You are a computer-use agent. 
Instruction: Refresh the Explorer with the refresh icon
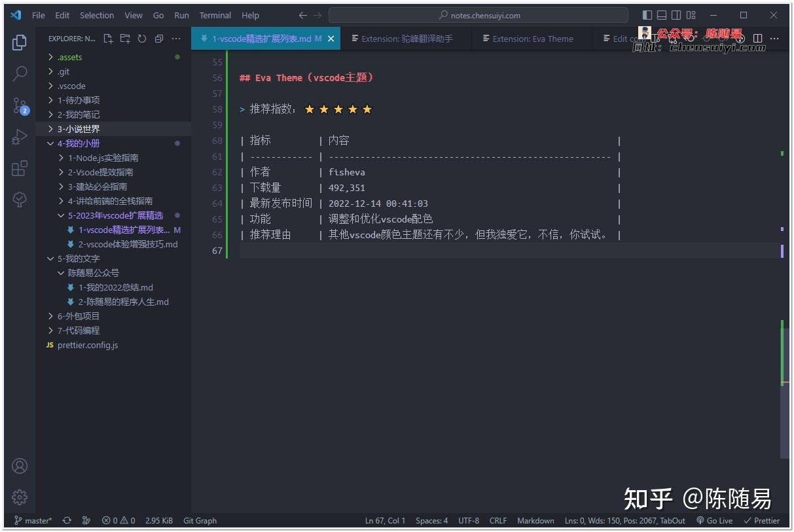(141, 39)
